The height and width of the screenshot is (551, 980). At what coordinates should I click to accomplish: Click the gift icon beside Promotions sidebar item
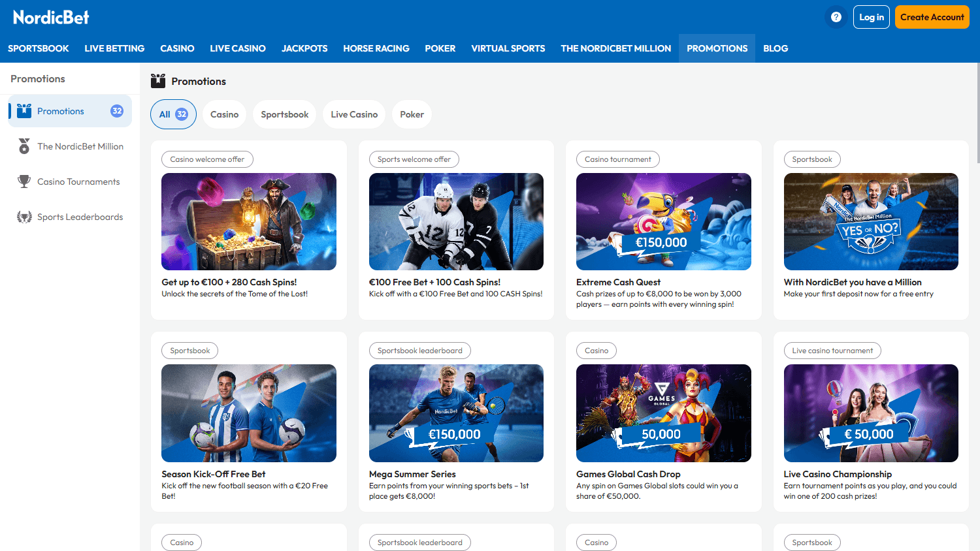[24, 111]
